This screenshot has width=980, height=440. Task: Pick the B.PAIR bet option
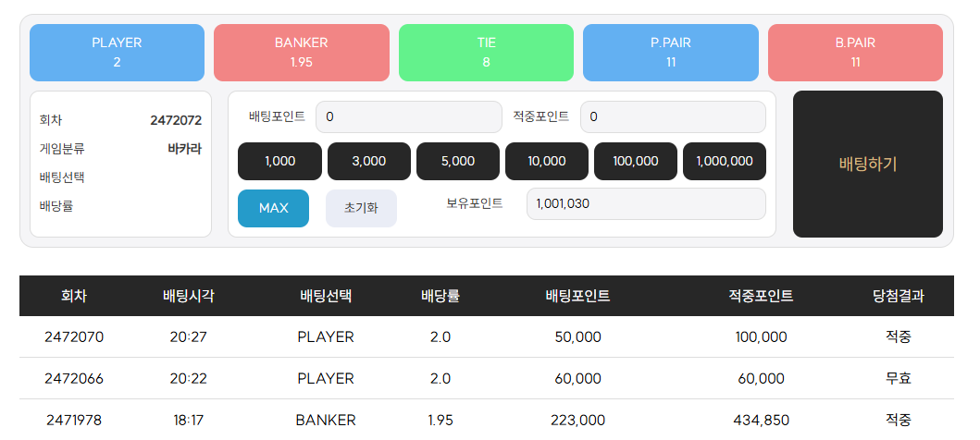click(856, 53)
